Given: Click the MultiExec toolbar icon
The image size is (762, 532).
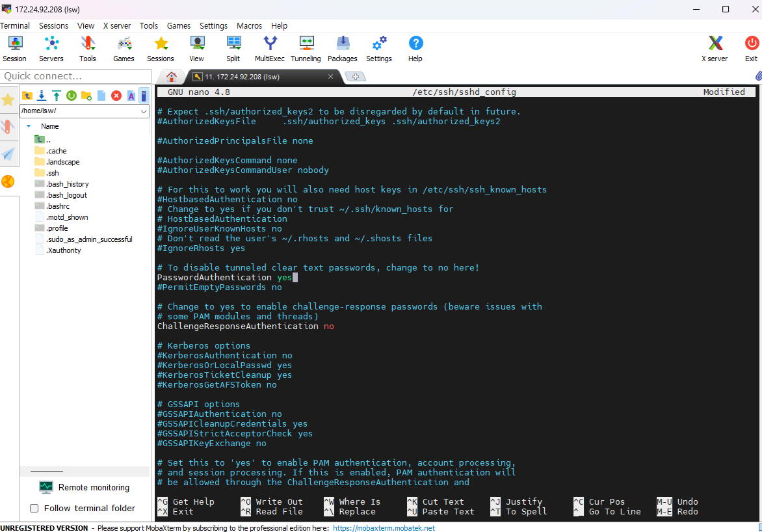Looking at the screenshot, I should pos(270,49).
